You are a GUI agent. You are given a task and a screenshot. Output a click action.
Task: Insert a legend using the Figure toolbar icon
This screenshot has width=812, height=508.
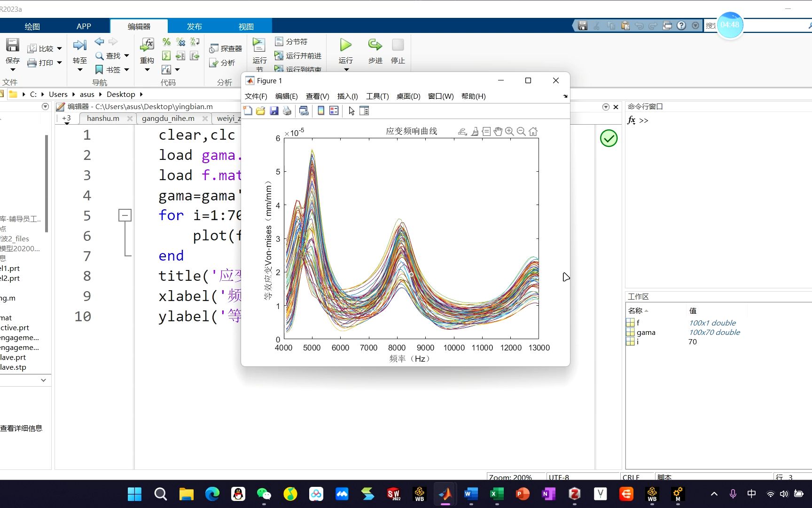click(x=334, y=111)
